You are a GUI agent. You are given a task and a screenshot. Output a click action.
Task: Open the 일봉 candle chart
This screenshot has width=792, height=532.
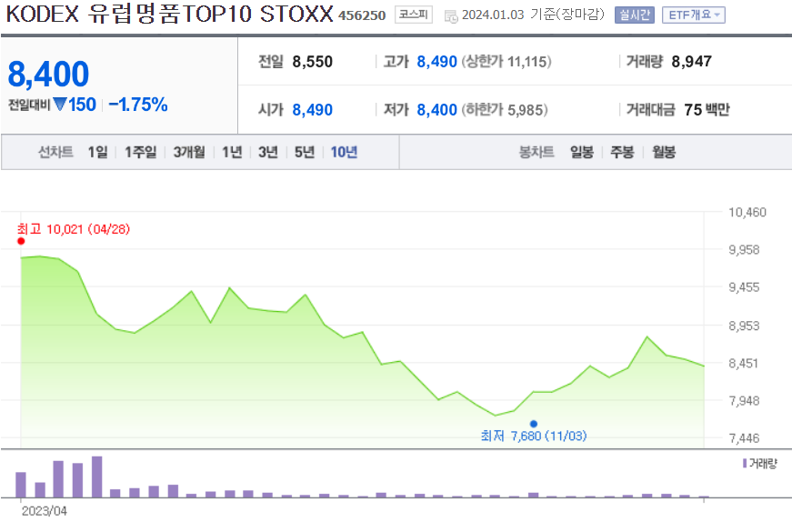pyautogui.click(x=582, y=152)
